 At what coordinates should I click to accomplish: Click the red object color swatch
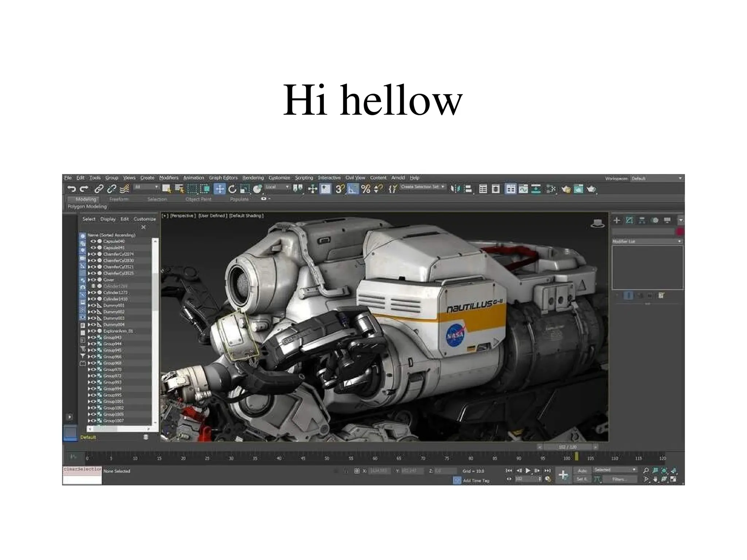click(680, 232)
